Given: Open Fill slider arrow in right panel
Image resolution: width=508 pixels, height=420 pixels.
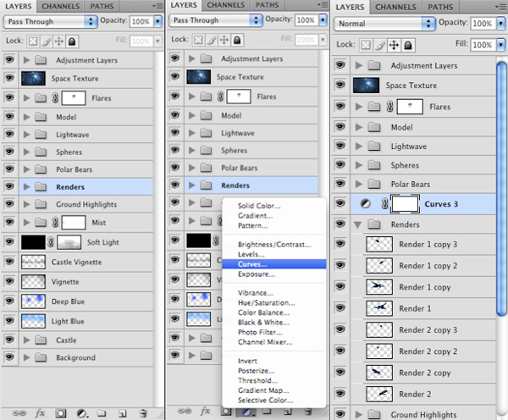Looking at the screenshot, I should pyautogui.click(x=501, y=45).
